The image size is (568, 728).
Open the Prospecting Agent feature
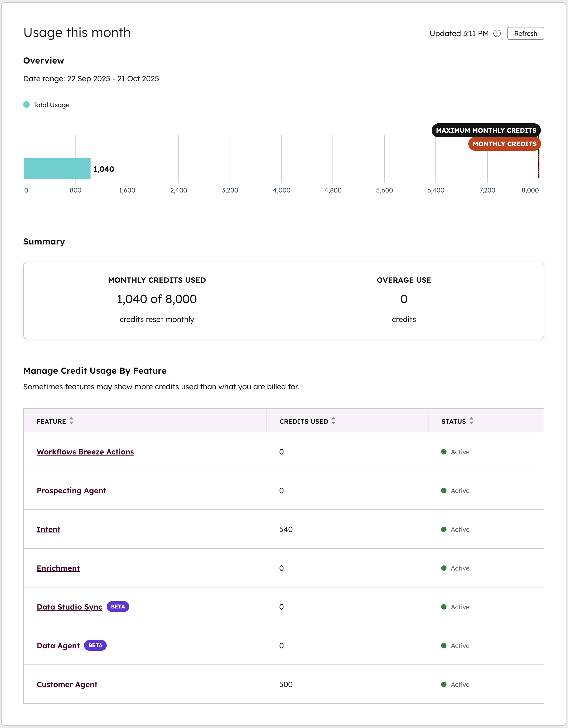[71, 490]
